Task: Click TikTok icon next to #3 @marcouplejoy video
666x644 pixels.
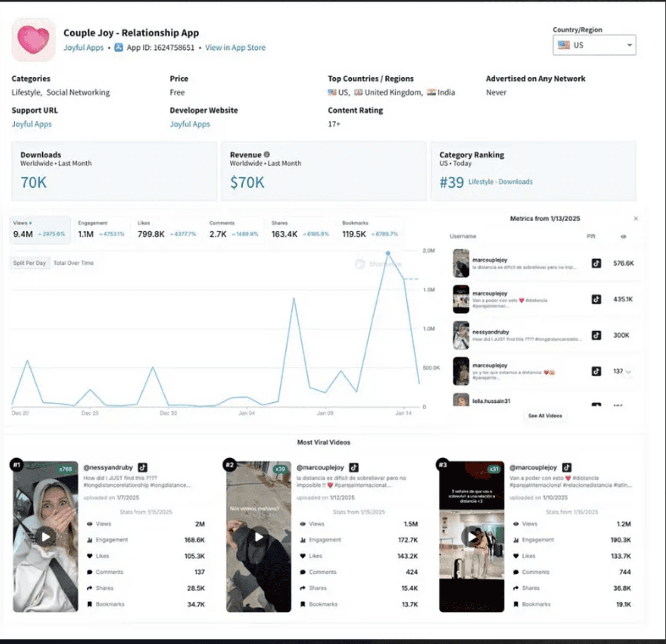Action: [567, 467]
